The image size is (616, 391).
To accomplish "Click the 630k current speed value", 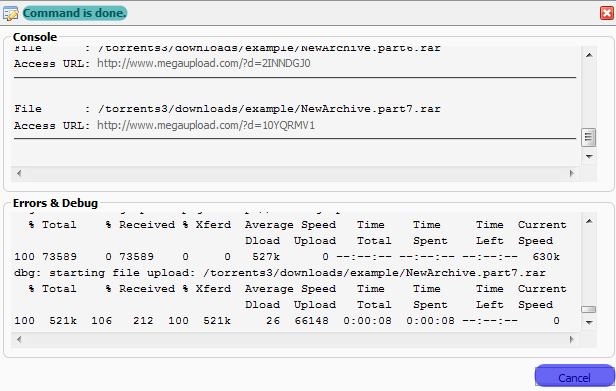I will pos(546,257).
